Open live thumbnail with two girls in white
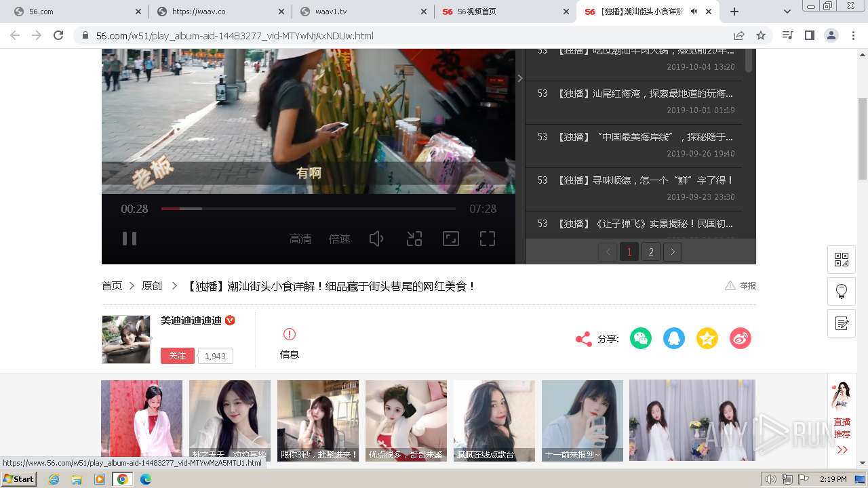868x488 pixels. click(x=692, y=420)
